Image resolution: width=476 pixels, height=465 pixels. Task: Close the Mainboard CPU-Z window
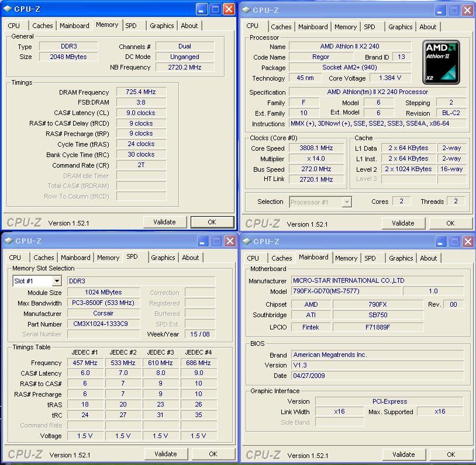point(468,242)
